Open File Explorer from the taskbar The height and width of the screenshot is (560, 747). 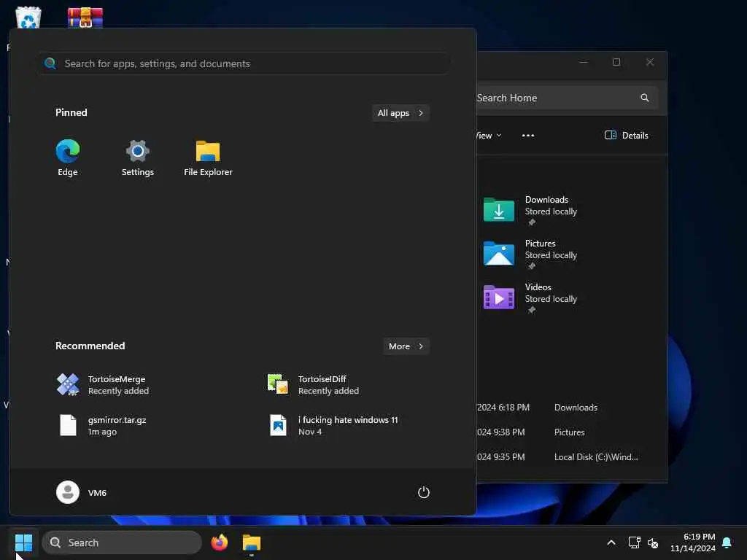pyautogui.click(x=252, y=542)
